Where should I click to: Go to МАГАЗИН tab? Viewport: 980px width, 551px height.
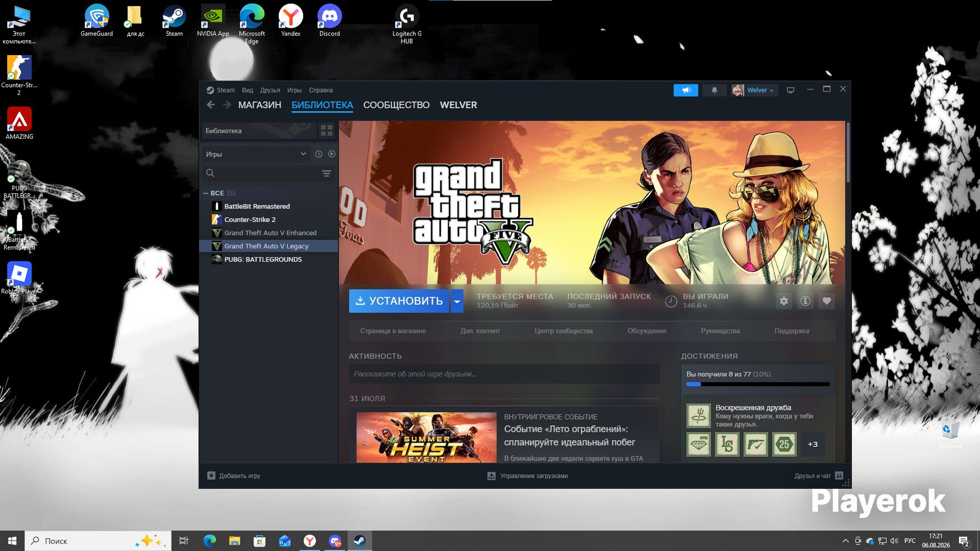coord(260,105)
